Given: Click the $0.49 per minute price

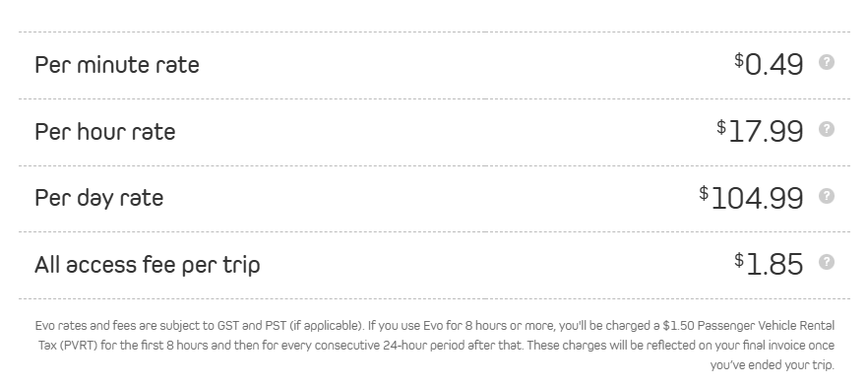Looking at the screenshot, I should [769, 64].
